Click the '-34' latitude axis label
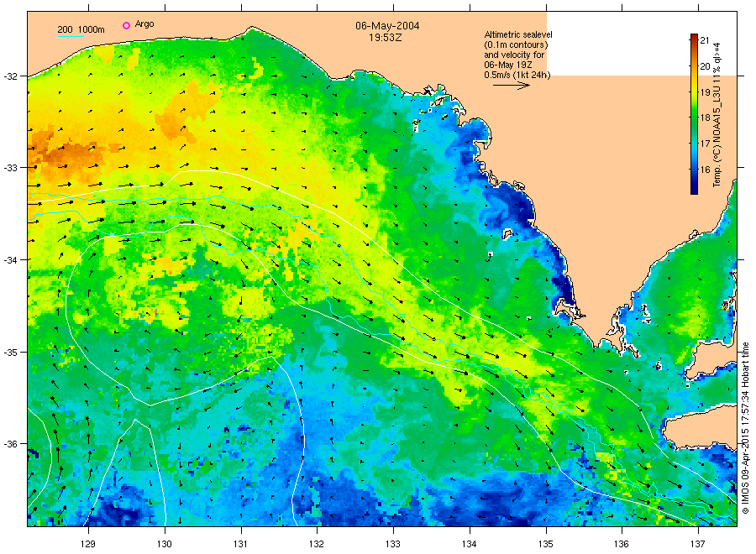This screenshot has height=554, width=756. [x=10, y=260]
